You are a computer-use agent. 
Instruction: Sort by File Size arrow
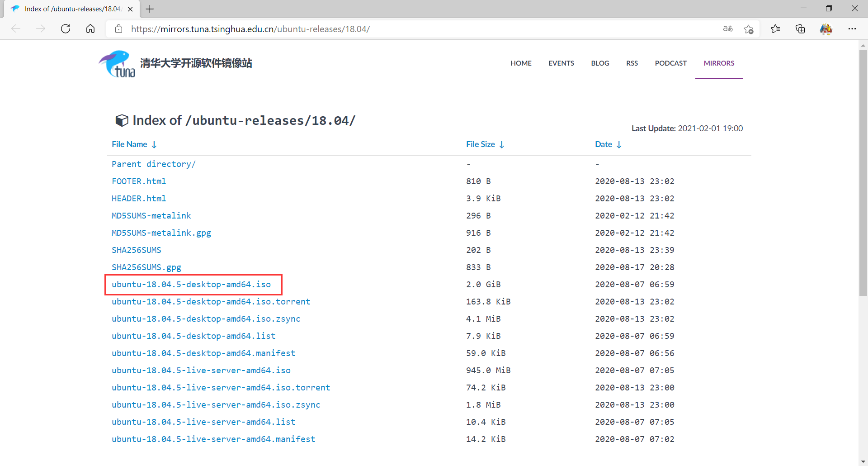(502, 144)
